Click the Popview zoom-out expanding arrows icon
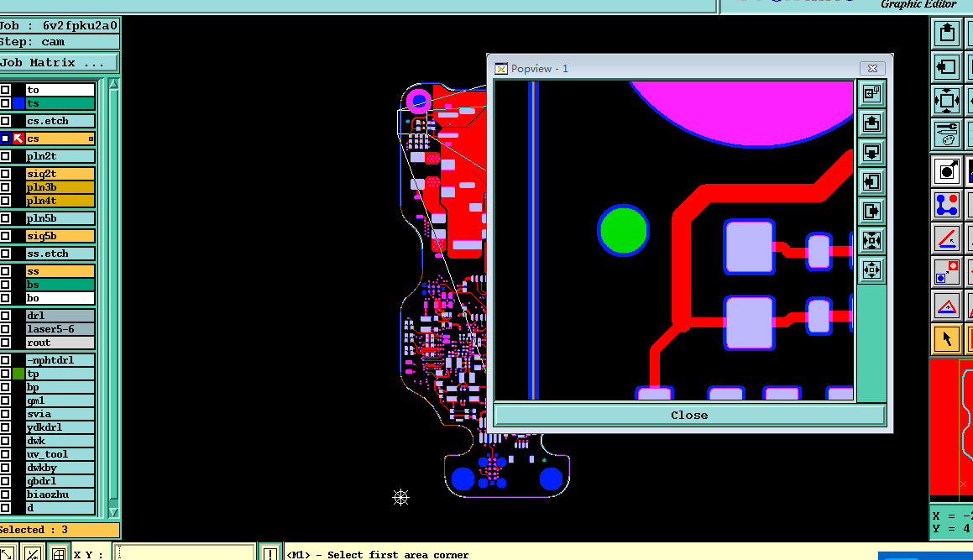The width and height of the screenshot is (973, 560). click(871, 270)
